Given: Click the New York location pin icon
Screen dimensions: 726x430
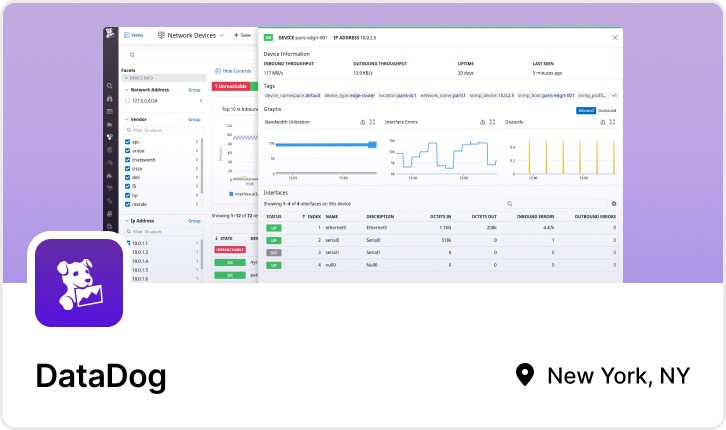Looking at the screenshot, I should (525, 375).
